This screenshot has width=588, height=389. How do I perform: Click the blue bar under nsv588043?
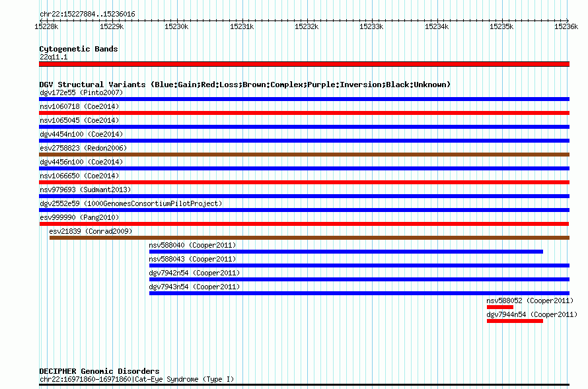(359, 265)
